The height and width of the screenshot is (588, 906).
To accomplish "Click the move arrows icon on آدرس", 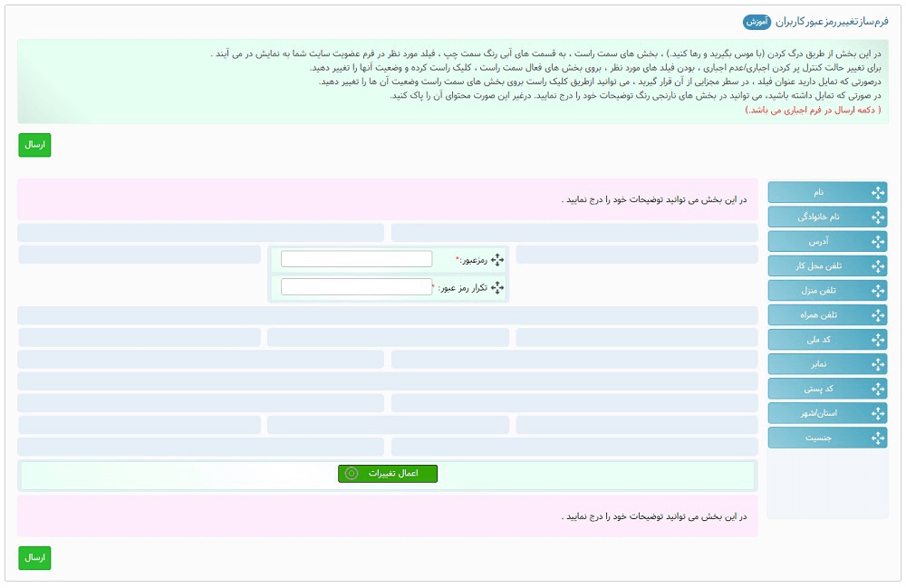I will [x=877, y=242].
